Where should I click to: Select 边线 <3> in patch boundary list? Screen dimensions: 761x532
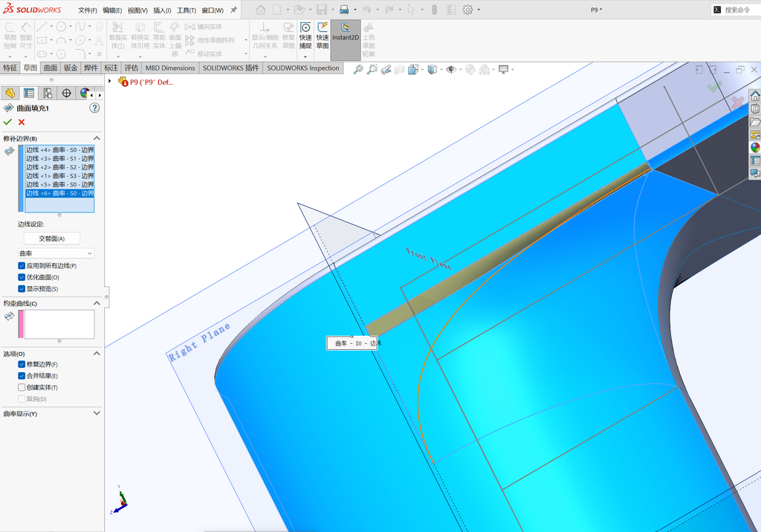(59, 159)
